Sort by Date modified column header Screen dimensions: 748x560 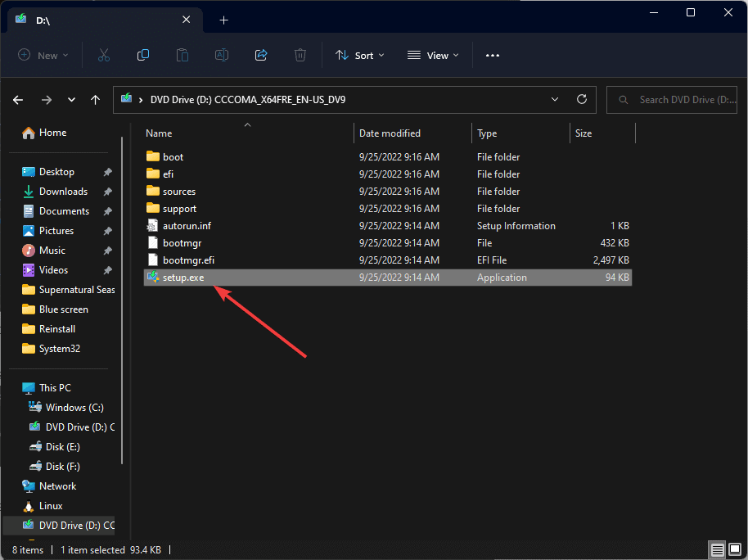tap(390, 133)
